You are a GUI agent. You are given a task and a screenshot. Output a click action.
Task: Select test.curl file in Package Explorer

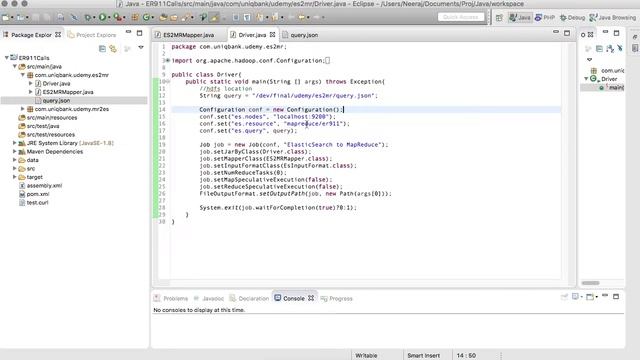click(37, 202)
